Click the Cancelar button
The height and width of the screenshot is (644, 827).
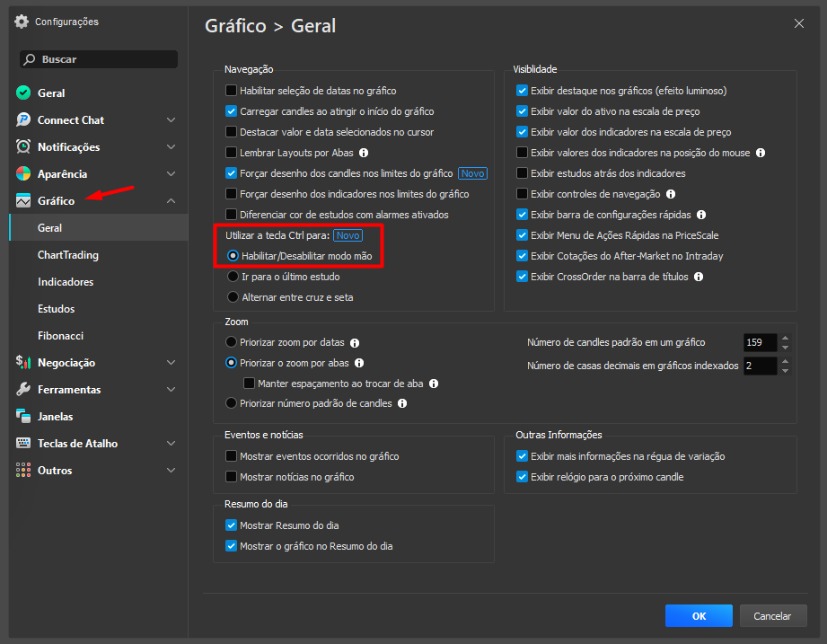[773, 616]
